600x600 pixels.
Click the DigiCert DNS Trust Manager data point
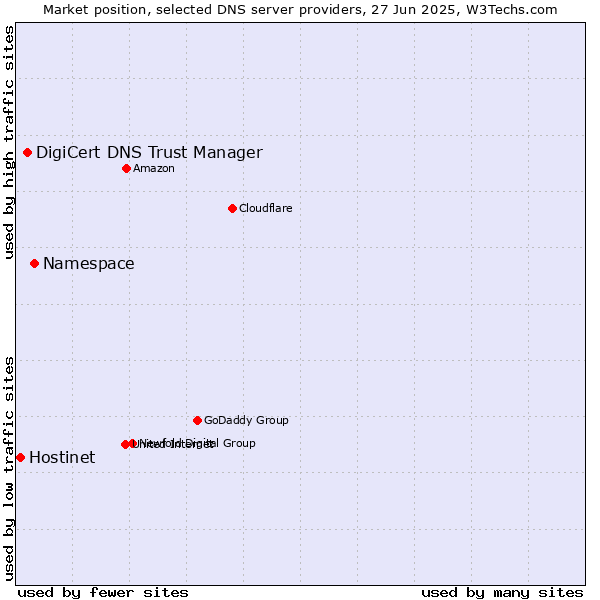[28, 153]
